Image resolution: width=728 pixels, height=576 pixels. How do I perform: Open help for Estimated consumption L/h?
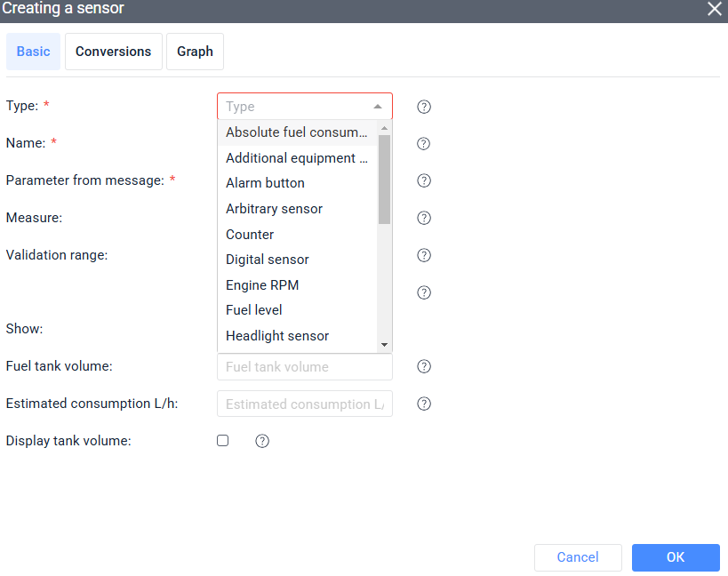[424, 404]
